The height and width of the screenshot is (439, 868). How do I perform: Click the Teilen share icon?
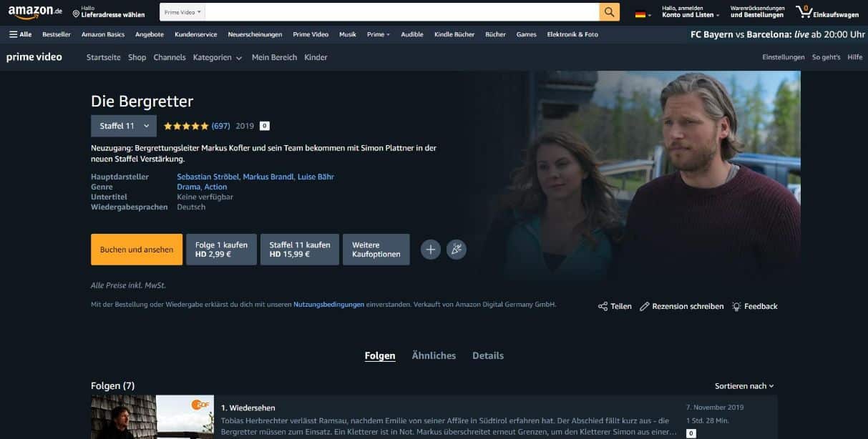(615, 306)
